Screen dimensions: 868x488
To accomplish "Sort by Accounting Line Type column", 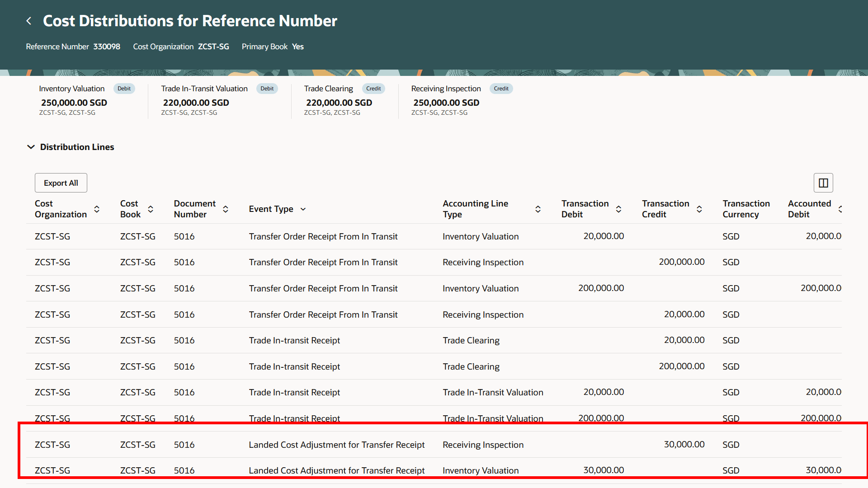I will (538, 209).
